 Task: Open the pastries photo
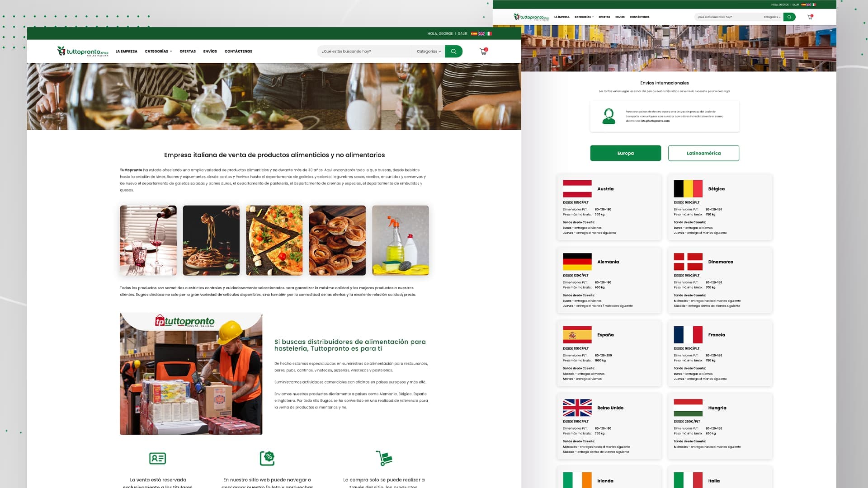pos(337,240)
